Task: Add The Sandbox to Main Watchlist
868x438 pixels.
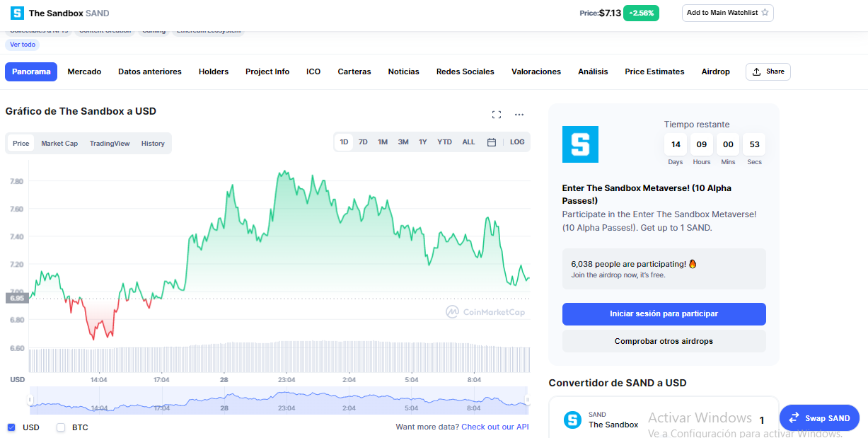Action: pyautogui.click(x=727, y=13)
